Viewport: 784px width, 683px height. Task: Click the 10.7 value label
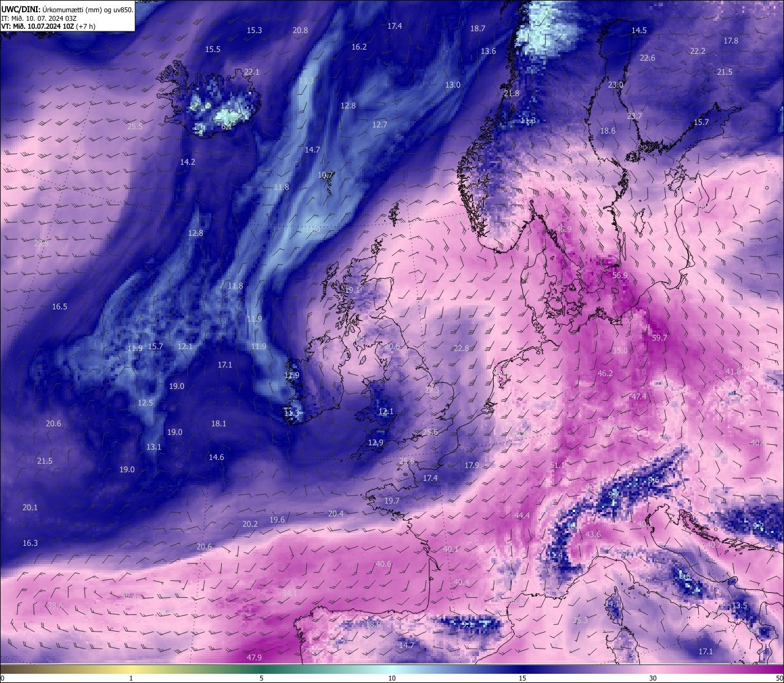pyautogui.click(x=325, y=175)
